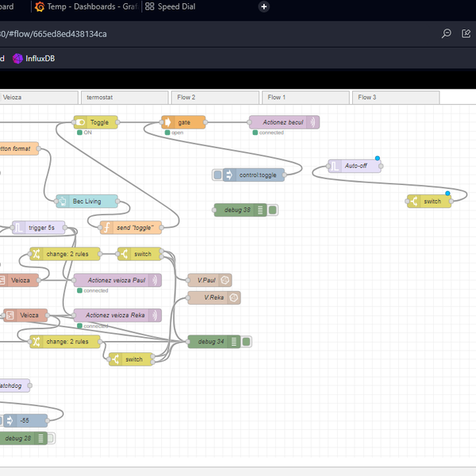Click the V.Reka node icon
Viewport: 476px width, 476px height.
[233, 297]
